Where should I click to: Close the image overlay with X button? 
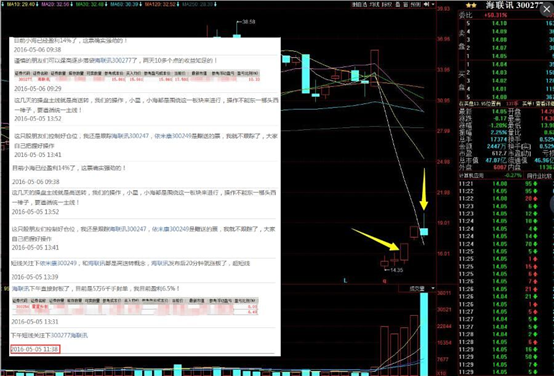click(x=547, y=9)
